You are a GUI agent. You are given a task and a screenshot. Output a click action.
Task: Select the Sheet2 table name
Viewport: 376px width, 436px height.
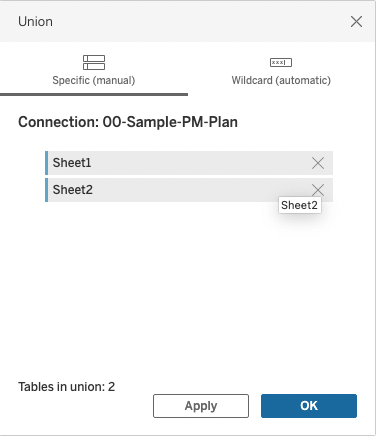[x=73, y=190]
